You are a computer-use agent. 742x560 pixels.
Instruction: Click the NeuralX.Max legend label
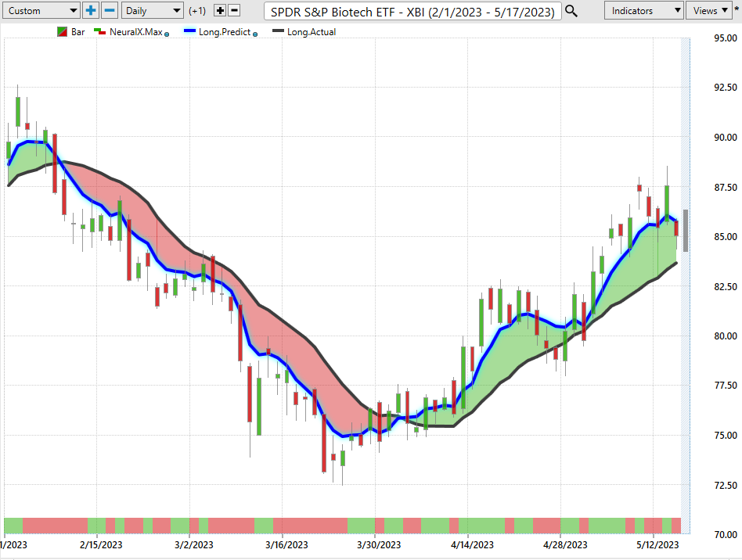[x=136, y=32]
